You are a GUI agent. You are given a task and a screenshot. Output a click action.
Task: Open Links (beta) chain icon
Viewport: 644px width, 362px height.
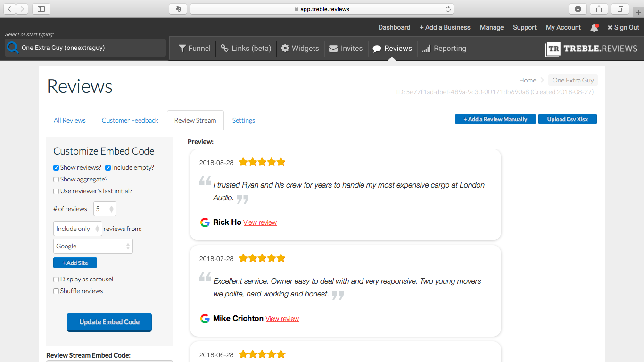click(x=225, y=48)
